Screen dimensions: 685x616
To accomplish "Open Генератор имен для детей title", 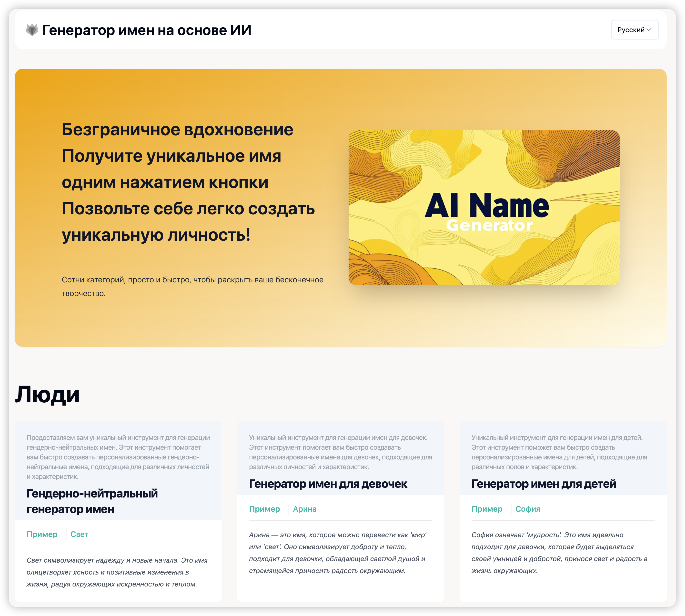I will 544,484.
